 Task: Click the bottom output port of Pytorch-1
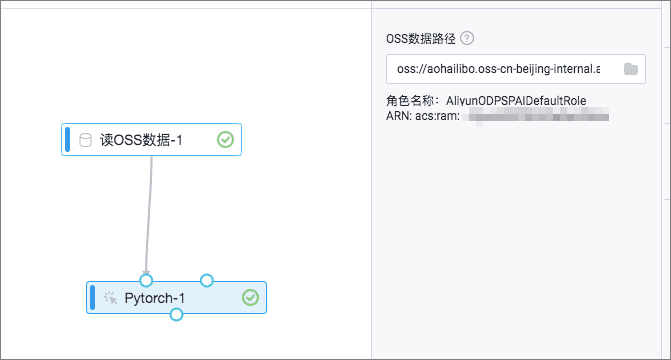coord(176,315)
